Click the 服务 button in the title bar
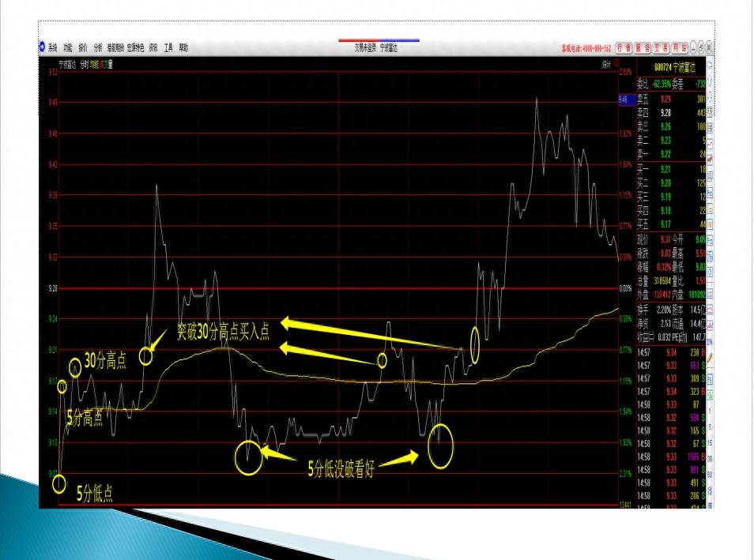Image resolution: width=754 pixels, height=560 pixels. pos(643,47)
